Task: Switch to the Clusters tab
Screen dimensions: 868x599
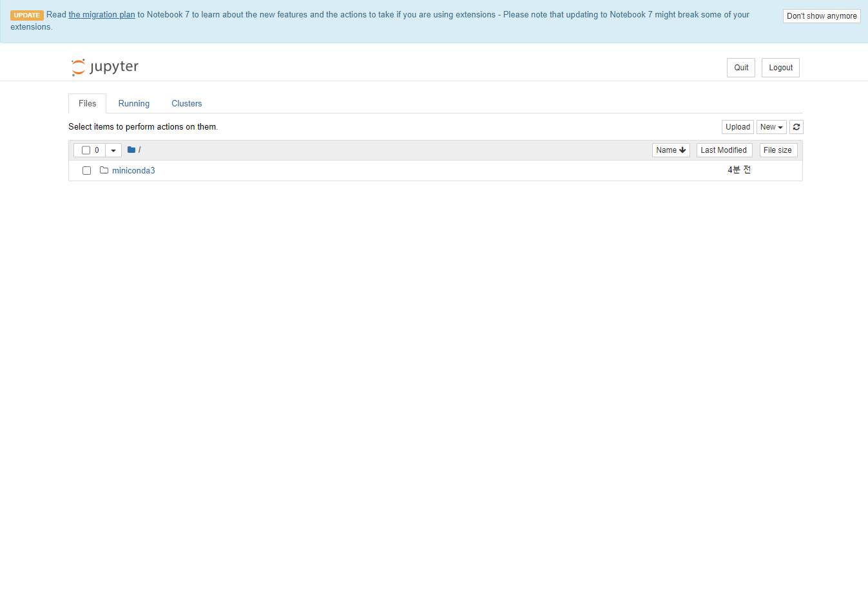Action: [x=187, y=103]
